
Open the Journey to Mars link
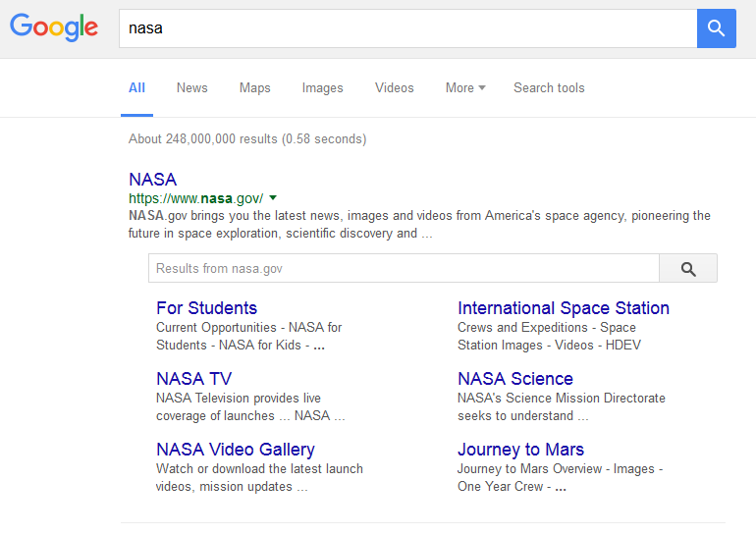(520, 450)
